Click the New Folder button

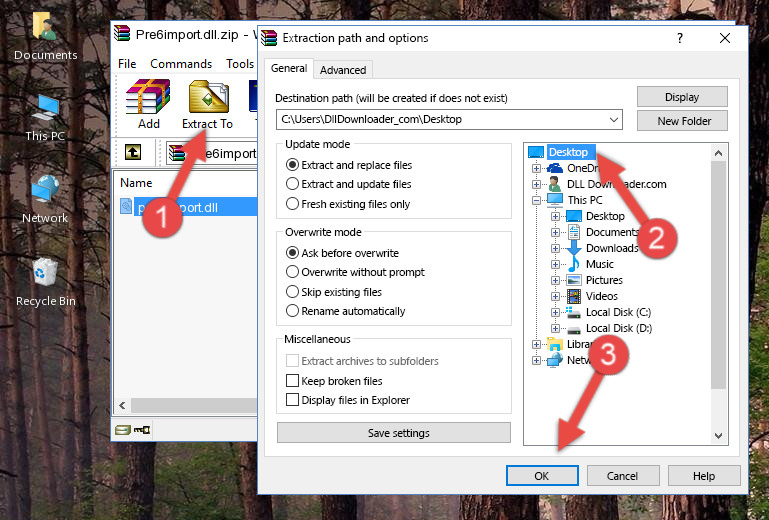[x=682, y=121]
